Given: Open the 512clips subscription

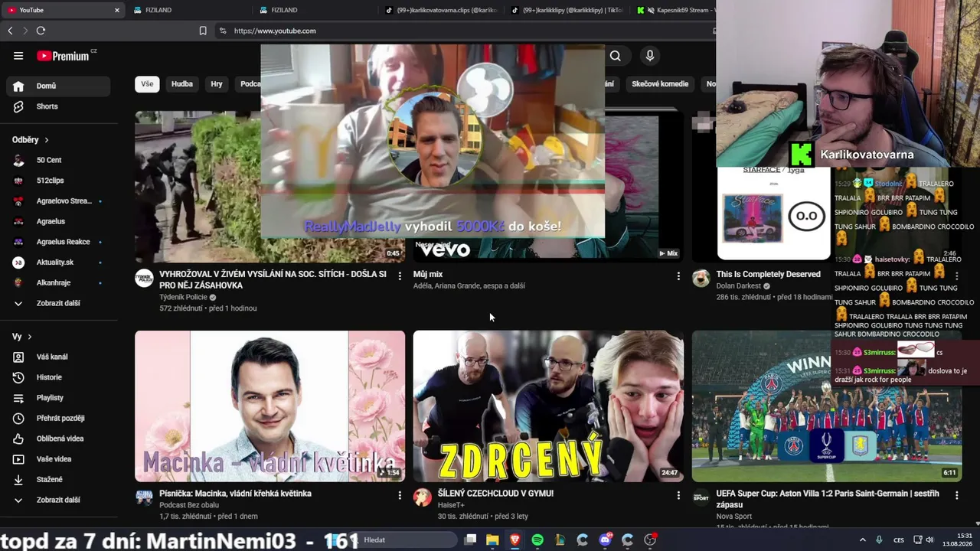Looking at the screenshot, I should pos(58,181).
